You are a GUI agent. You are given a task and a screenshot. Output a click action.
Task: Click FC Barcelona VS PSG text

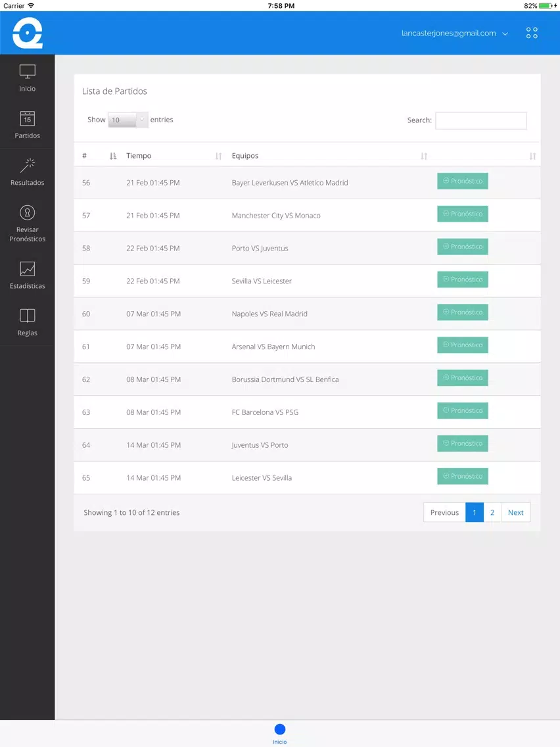[x=265, y=412]
